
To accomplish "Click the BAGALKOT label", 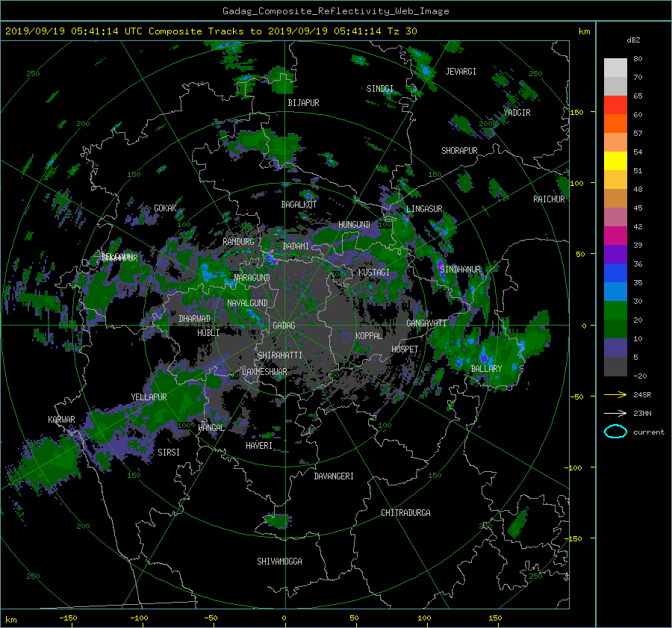I will click(x=299, y=205).
